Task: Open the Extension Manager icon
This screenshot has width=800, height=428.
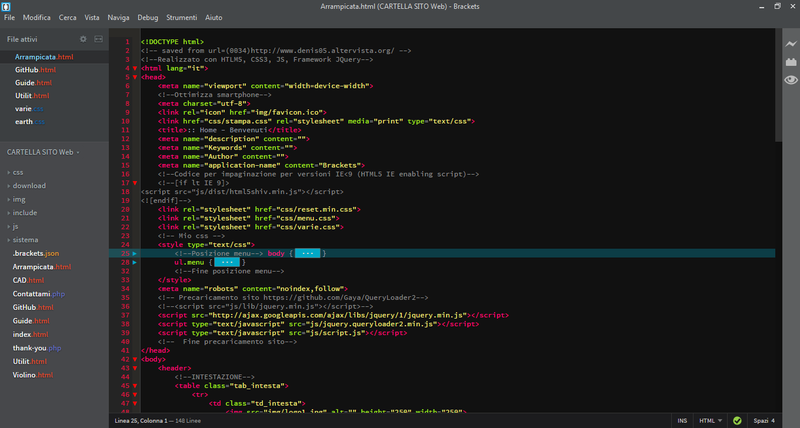Action: (790, 62)
